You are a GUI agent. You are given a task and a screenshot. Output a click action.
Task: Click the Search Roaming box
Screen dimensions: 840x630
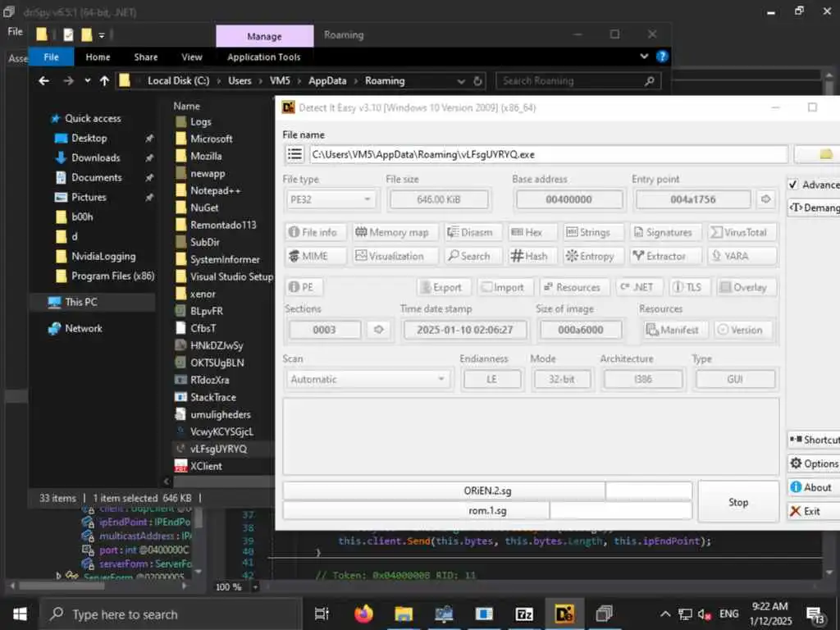[578, 81]
